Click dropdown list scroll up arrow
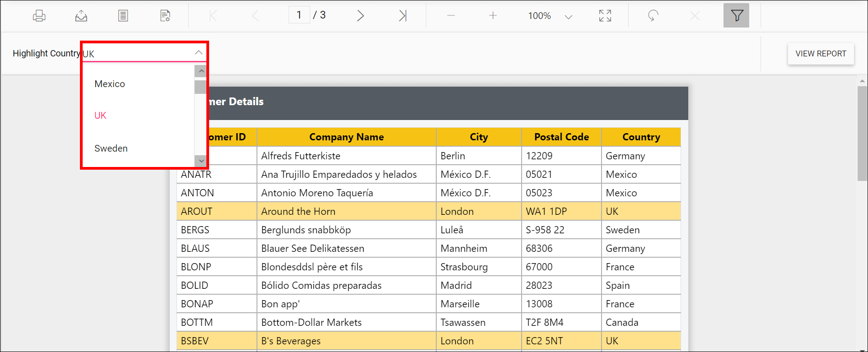This screenshot has height=352, width=868. (201, 71)
